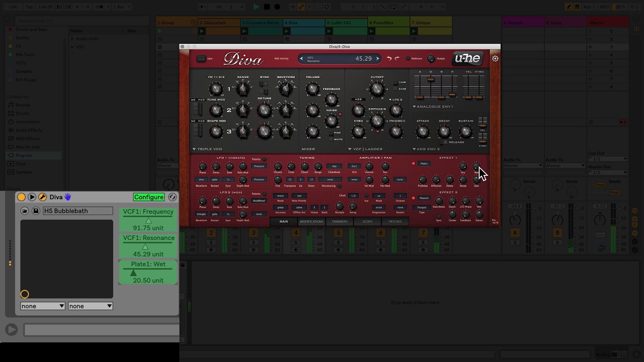Image resolution: width=644 pixels, height=362 pixels.
Task: Open left XY pad 'none' dropdown
Action: click(x=43, y=306)
